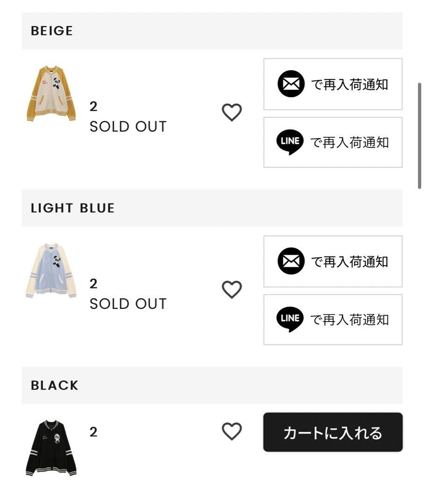This screenshot has width=425, height=504.
Task: Click the BEIGE color section header
Action: coord(212,31)
